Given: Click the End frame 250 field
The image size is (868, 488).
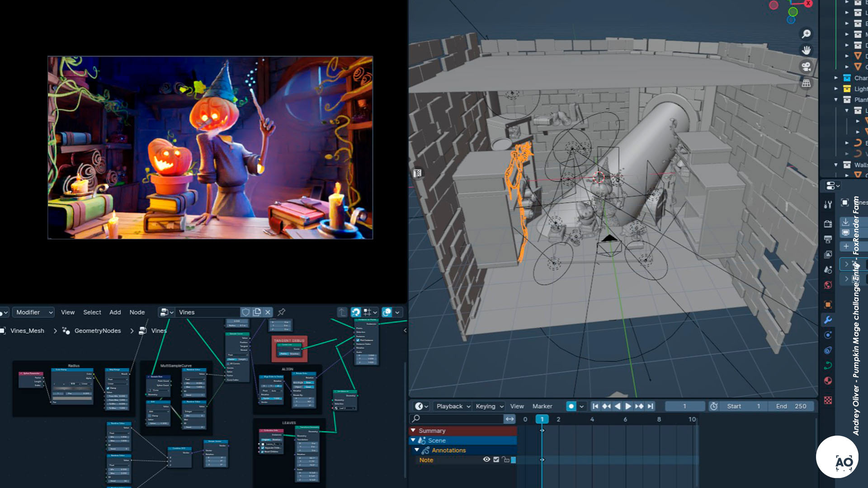Looking at the screenshot, I should tap(791, 406).
